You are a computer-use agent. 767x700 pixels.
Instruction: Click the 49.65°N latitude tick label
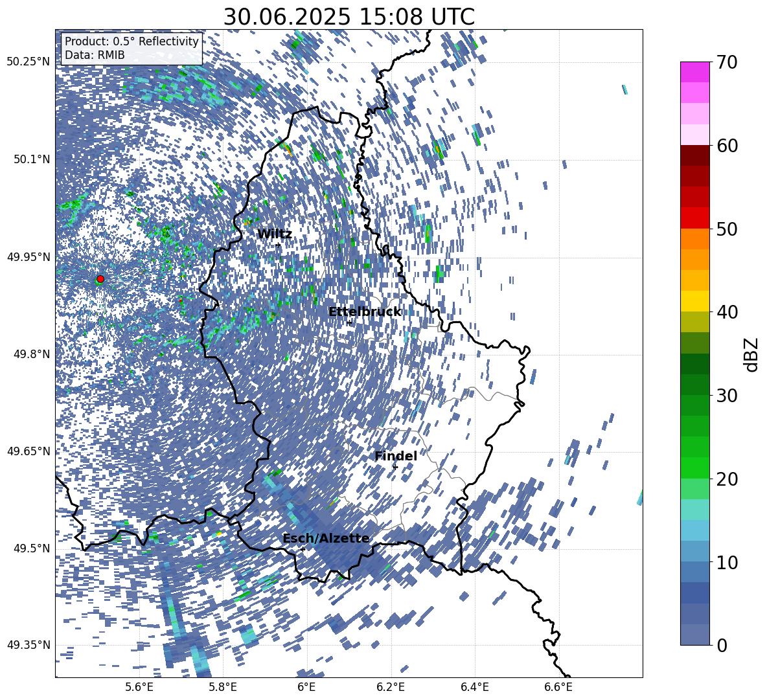[29, 451]
